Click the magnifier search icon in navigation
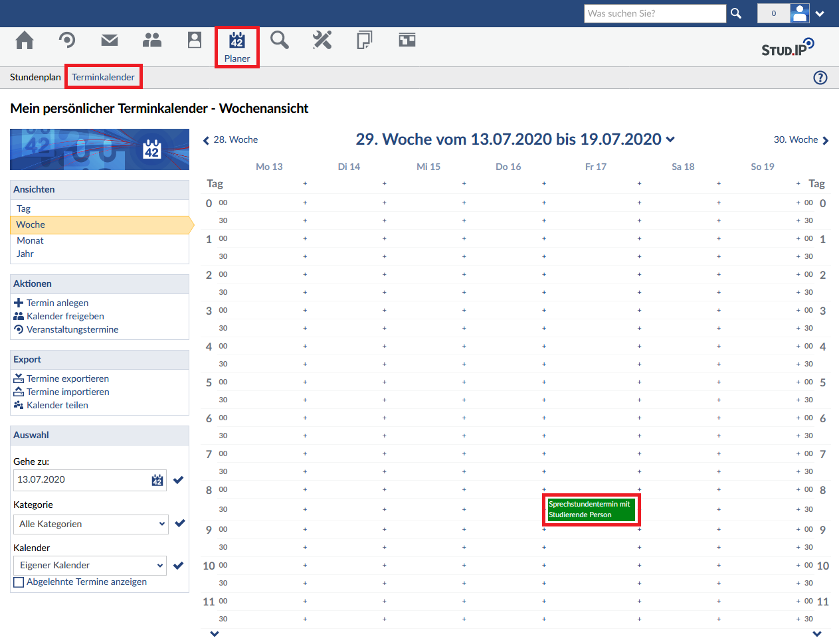 pos(280,40)
